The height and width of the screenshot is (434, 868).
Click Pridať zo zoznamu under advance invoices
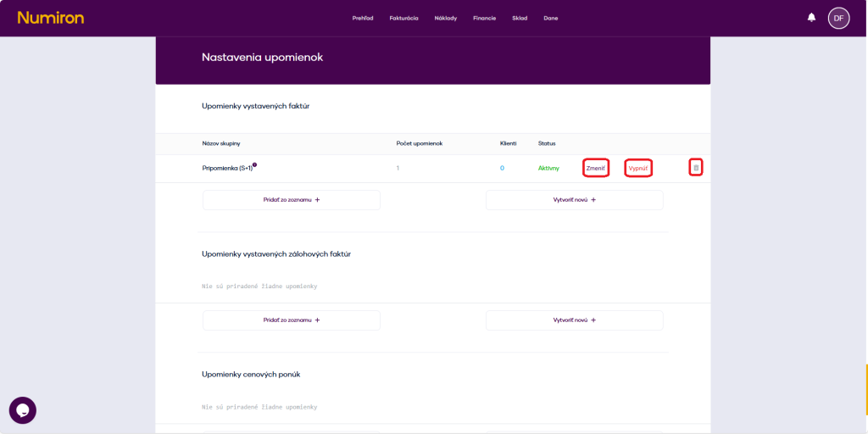pyautogui.click(x=292, y=320)
